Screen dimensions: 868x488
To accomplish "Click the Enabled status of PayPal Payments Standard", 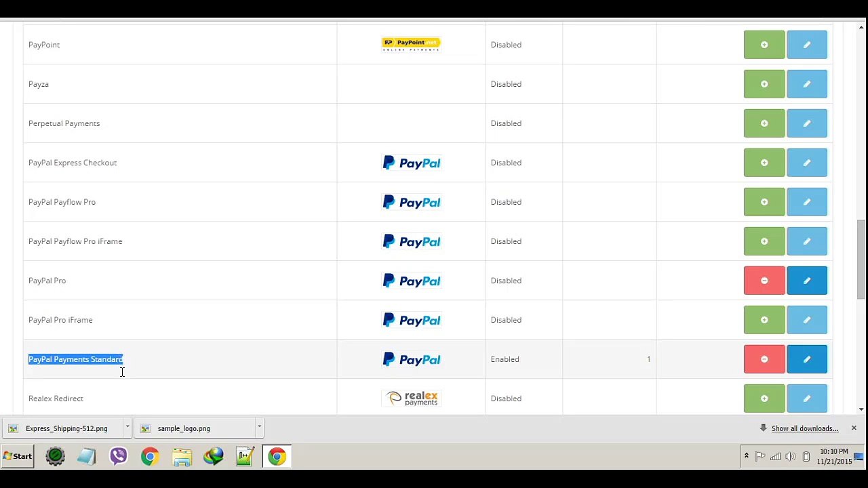I will (x=505, y=359).
